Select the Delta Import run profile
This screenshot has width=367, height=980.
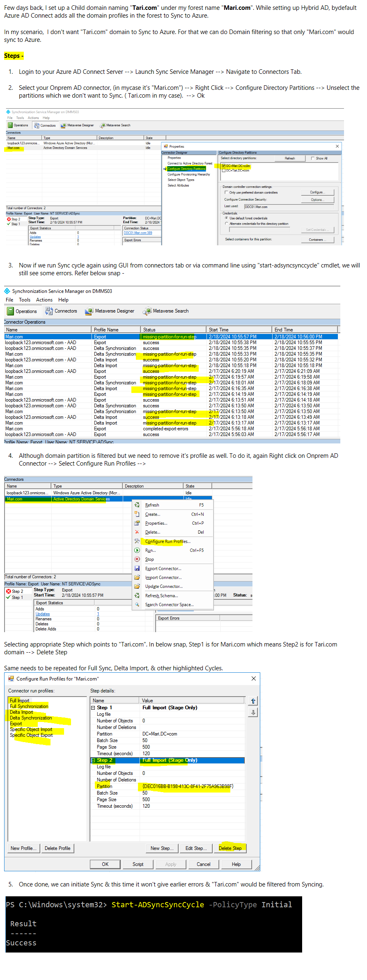pyautogui.click(x=21, y=712)
